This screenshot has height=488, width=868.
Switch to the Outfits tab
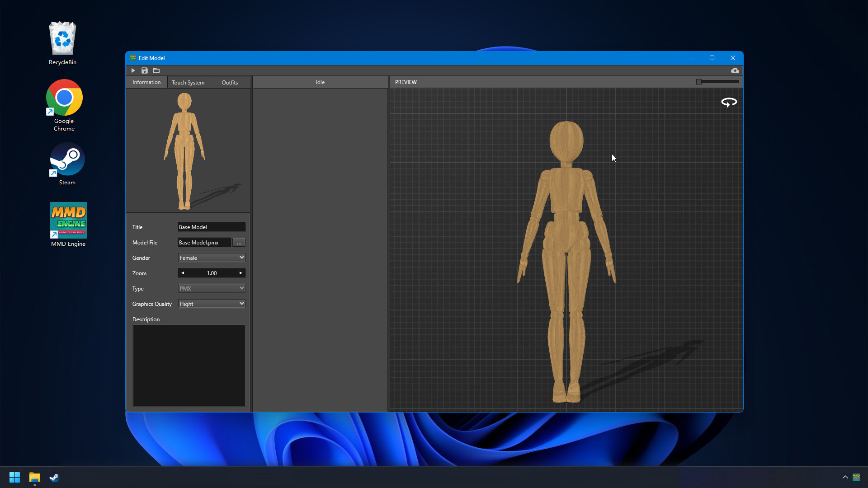[230, 82]
